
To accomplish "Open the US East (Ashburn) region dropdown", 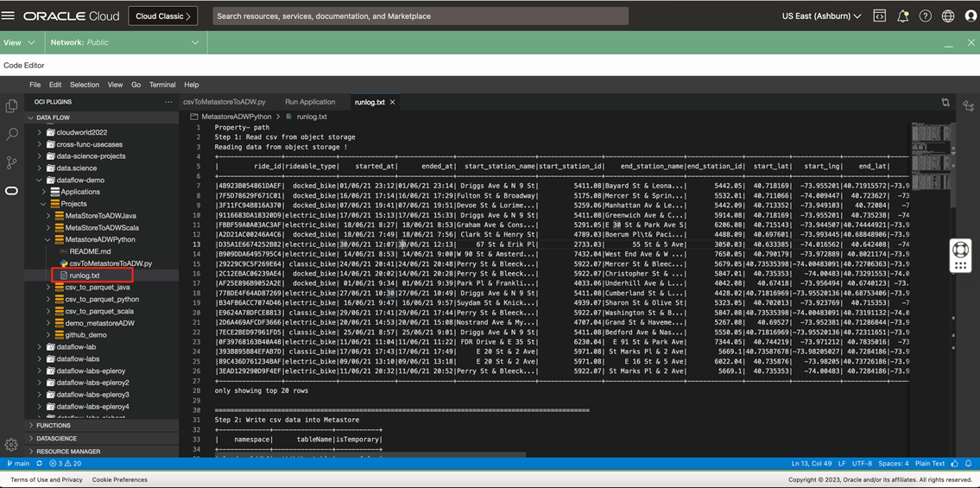I will [x=821, y=16].
